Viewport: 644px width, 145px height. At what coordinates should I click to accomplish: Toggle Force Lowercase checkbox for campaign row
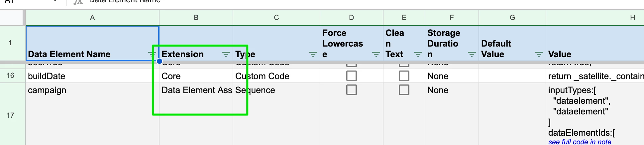coord(352,90)
